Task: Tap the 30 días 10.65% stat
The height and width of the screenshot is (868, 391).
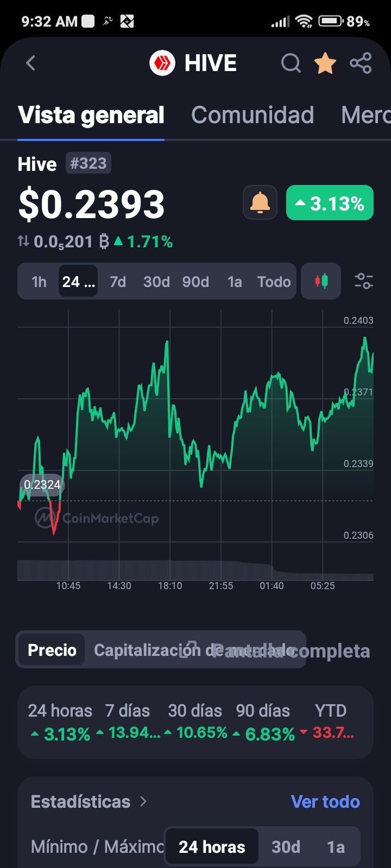Action: tap(195, 723)
